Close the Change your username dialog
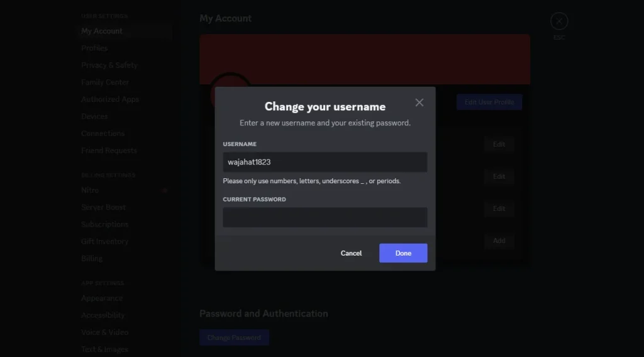 (419, 103)
